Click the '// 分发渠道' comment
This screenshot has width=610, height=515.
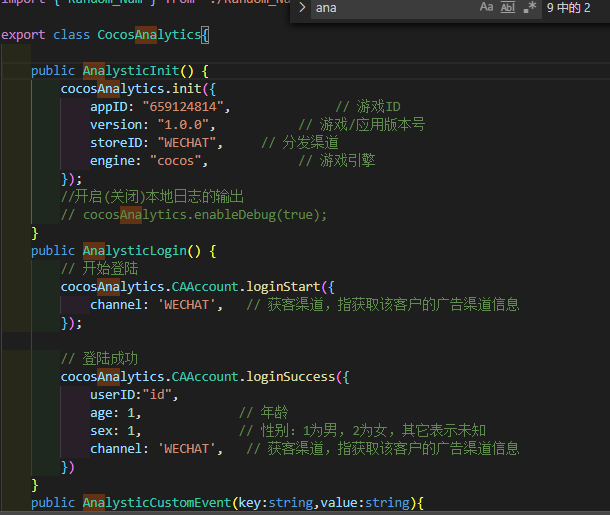300,143
